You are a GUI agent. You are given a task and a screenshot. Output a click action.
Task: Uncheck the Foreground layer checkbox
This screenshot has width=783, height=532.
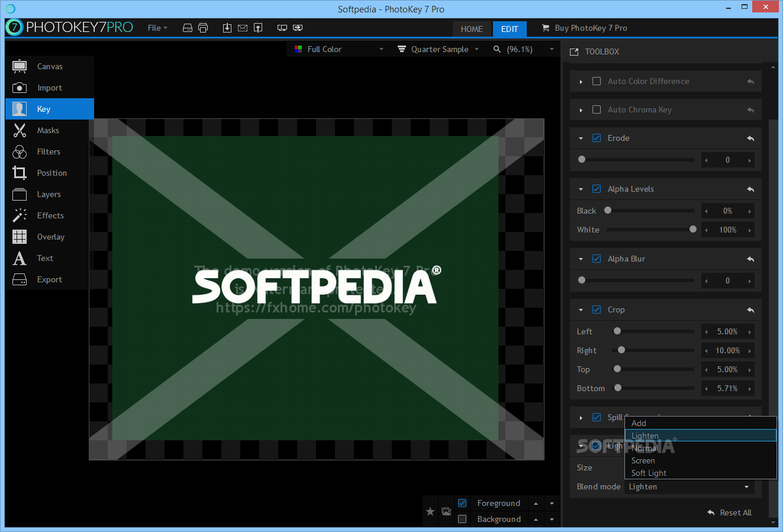[x=462, y=503]
